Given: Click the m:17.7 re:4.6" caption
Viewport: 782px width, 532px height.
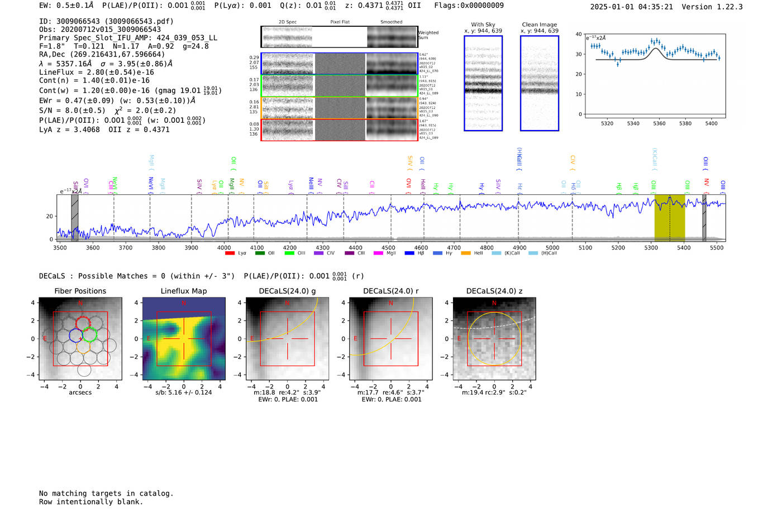Looking at the screenshot, I should pos(390,392).
